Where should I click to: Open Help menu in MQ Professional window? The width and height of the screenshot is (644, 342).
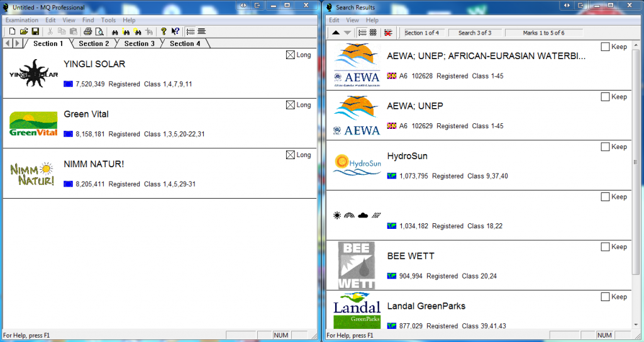(x=129, y=20)
